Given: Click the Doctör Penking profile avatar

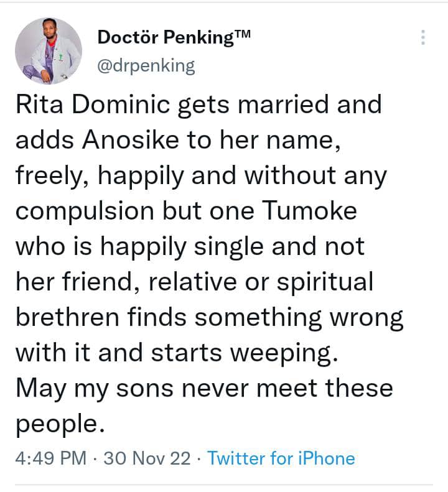Looking at the screenshot, I should click(48, 50).
